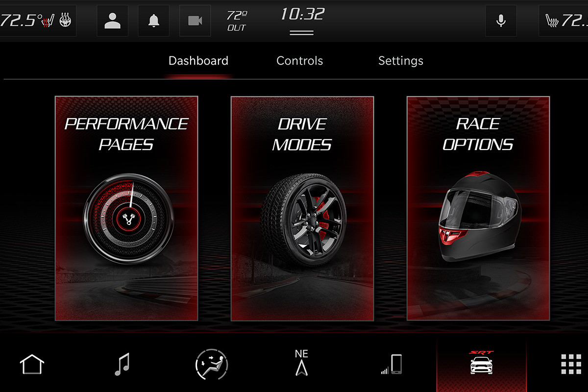Open the user profile icon

point(112,21)
